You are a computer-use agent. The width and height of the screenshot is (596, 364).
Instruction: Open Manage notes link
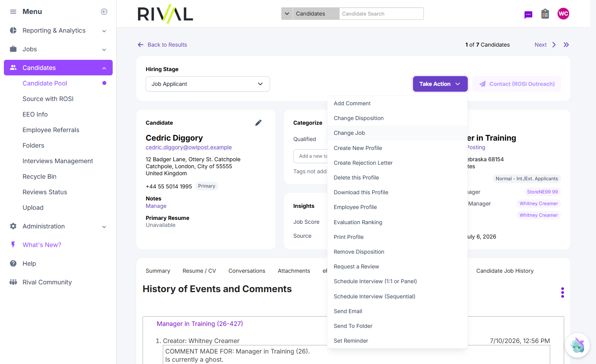tap(156, 206)
